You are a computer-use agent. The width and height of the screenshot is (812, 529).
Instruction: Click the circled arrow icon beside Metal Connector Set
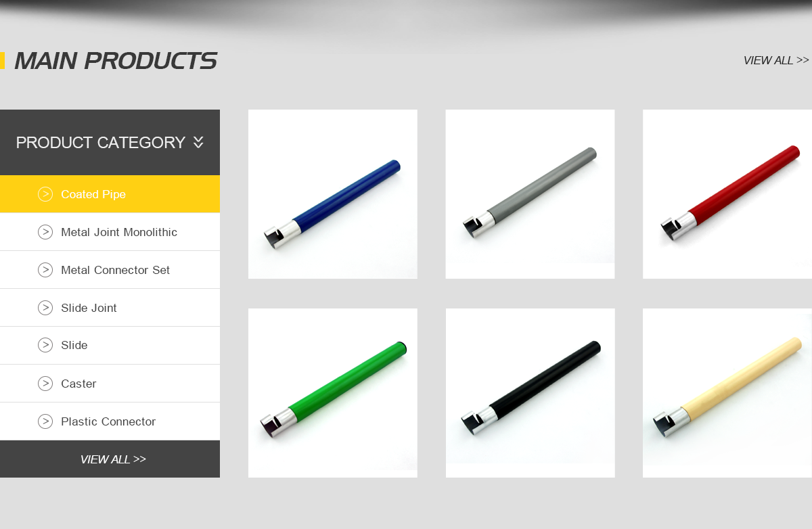(45, 270)
